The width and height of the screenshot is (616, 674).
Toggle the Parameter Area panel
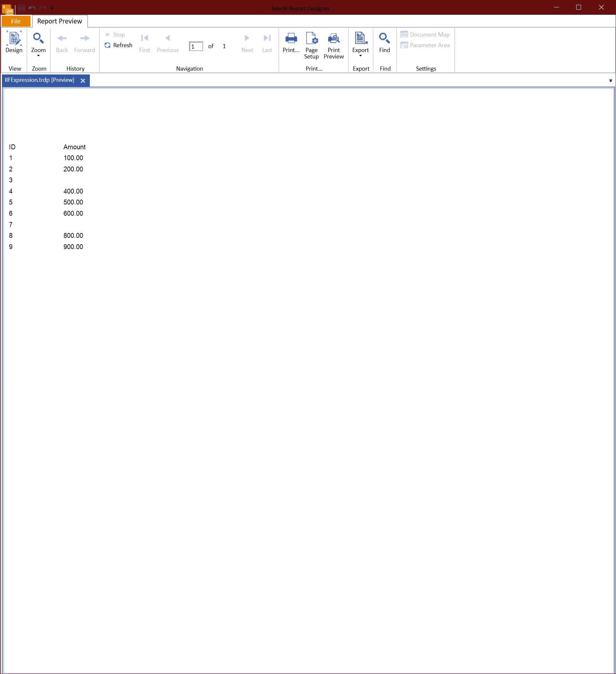425,45
